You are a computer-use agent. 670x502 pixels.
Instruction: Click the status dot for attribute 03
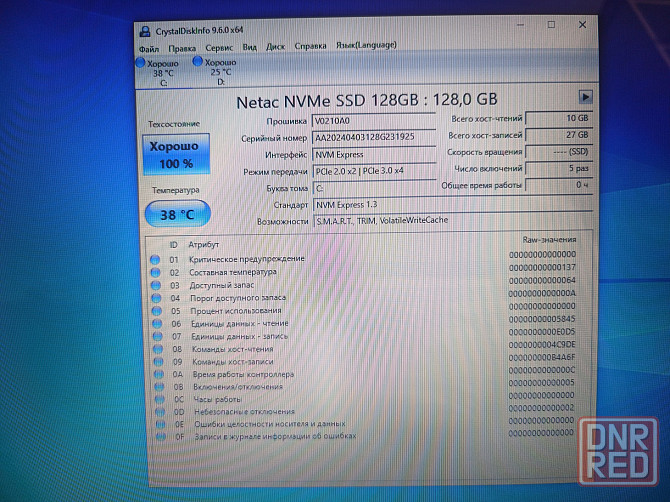156,285
